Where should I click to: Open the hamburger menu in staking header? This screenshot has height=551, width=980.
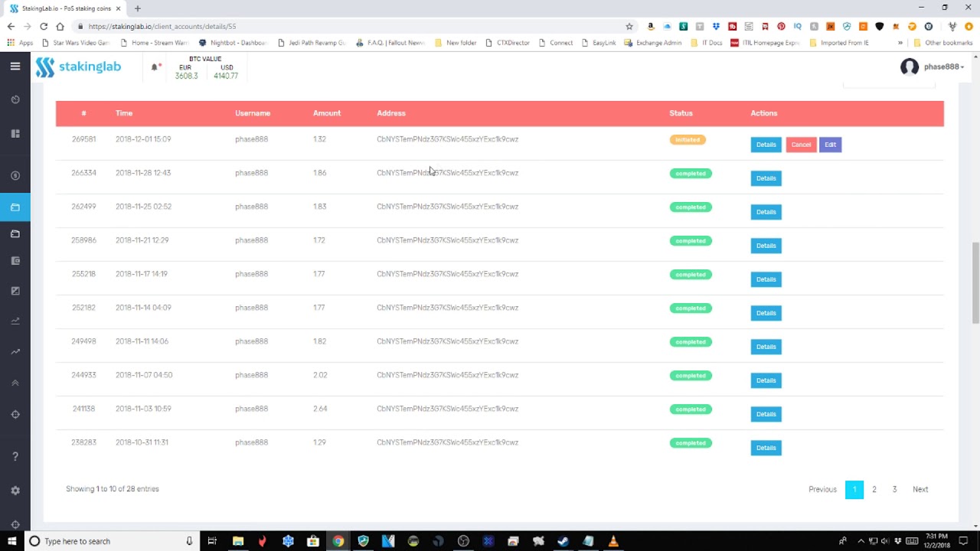(15, 67)
